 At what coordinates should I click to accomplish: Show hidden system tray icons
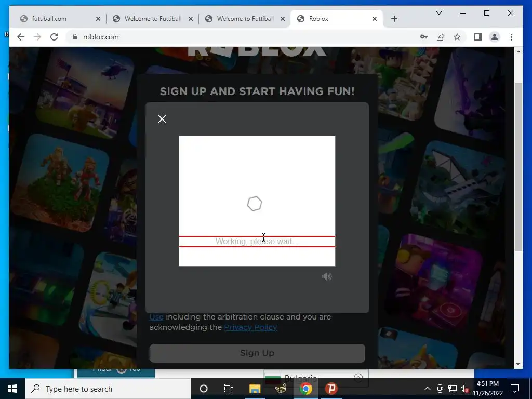pos(428,389)
